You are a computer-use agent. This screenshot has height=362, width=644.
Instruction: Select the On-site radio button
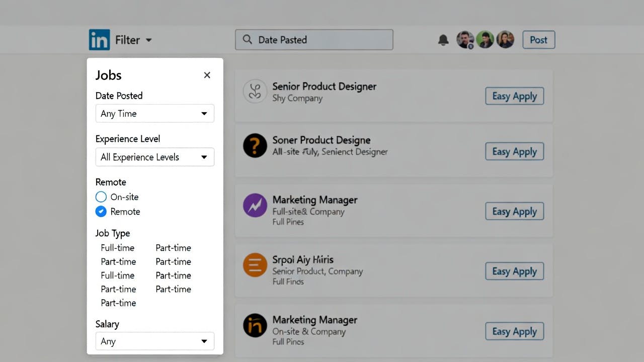(x=101, y=197)
